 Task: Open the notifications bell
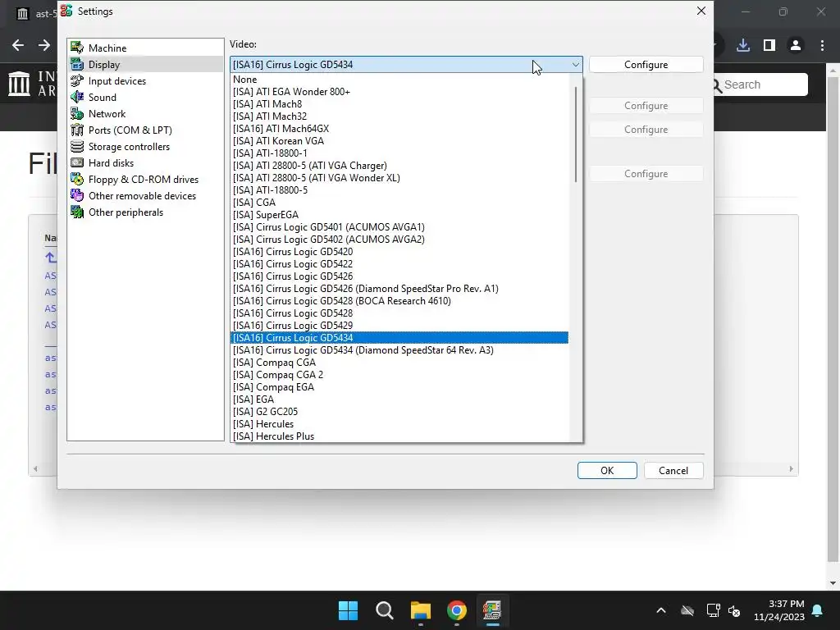tap(818, 610)
